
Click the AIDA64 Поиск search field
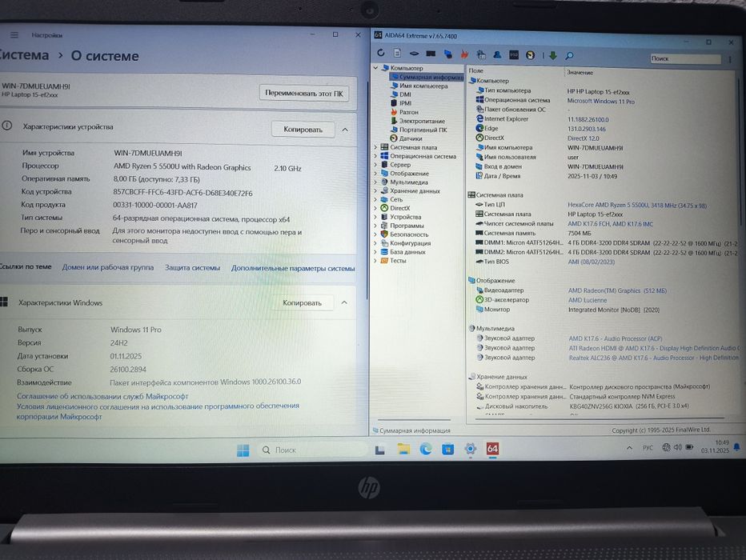pyautogui.click(x=686, y=58)
